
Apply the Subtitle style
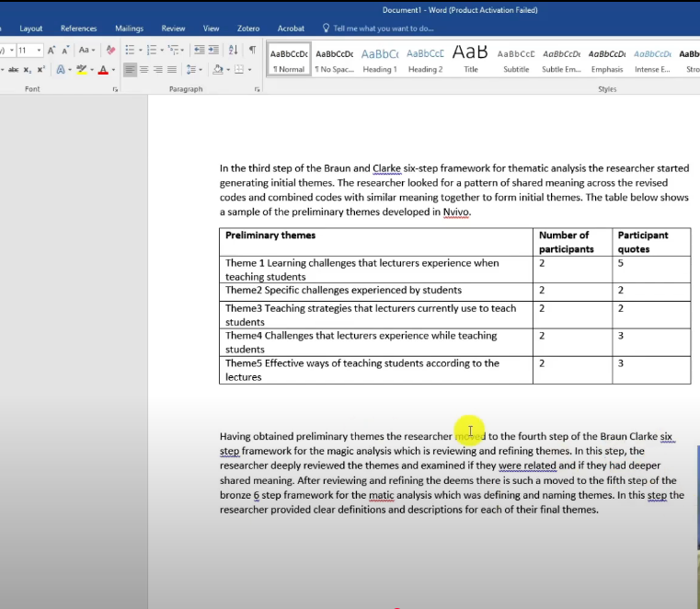(x=516, y=60)
